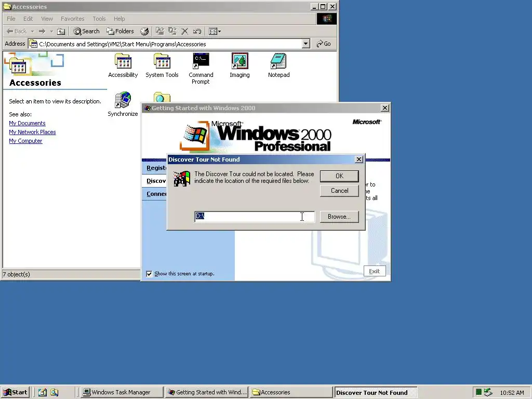Click the Back arrow in Accessories toolbar

tap(16, 31)
